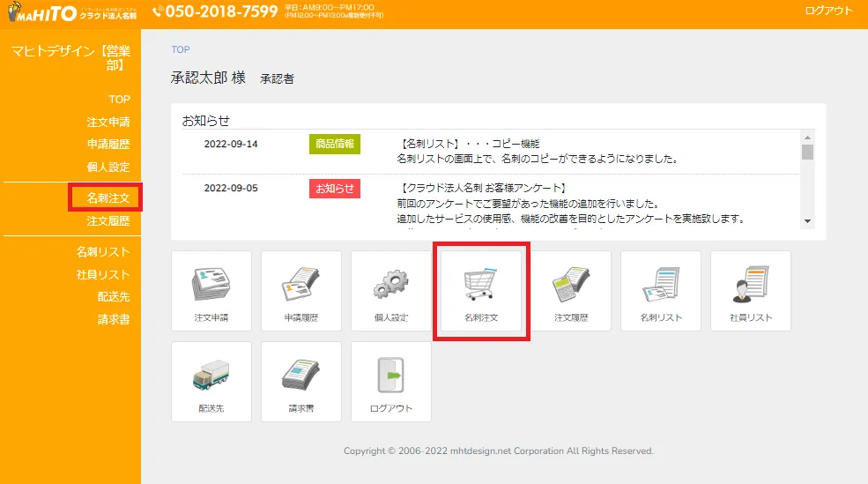
Task: Click the notice list scrollbar thumb
Action: pyautogui.click(x=808, y=152)
